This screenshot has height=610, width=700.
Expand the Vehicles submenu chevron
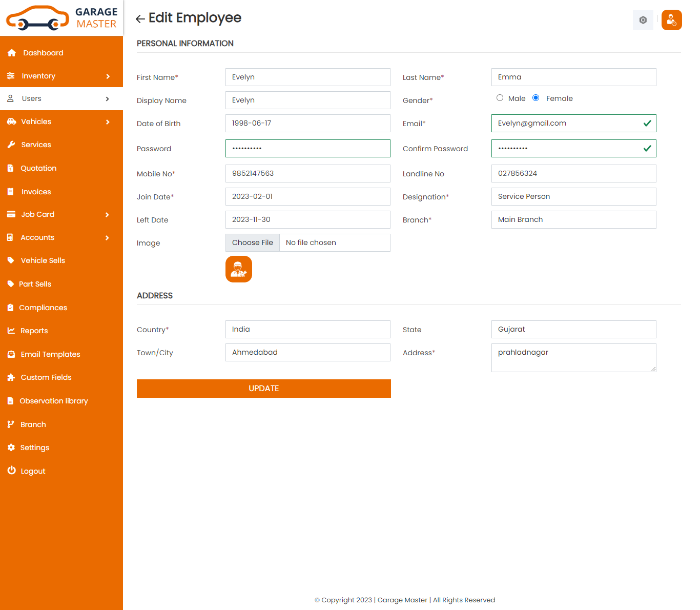(x=108, y=122)
